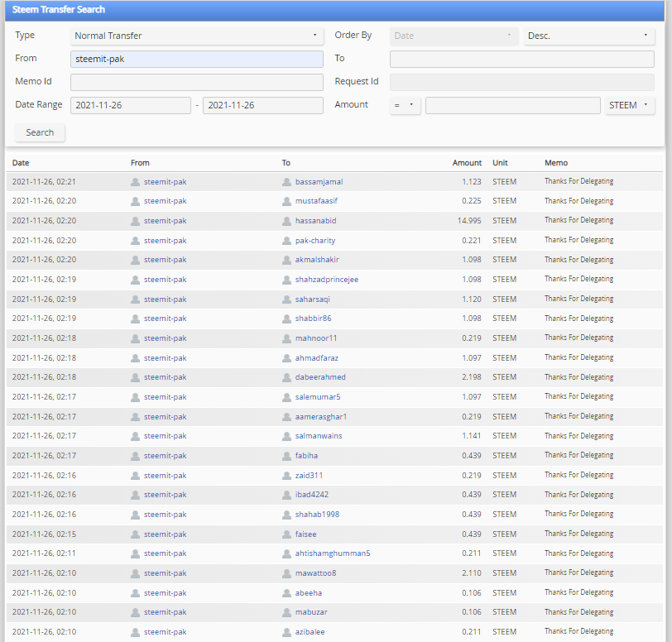The image size is (672, 642).
Task: Click the Amount column header
Action: click(x=467, y=163)
